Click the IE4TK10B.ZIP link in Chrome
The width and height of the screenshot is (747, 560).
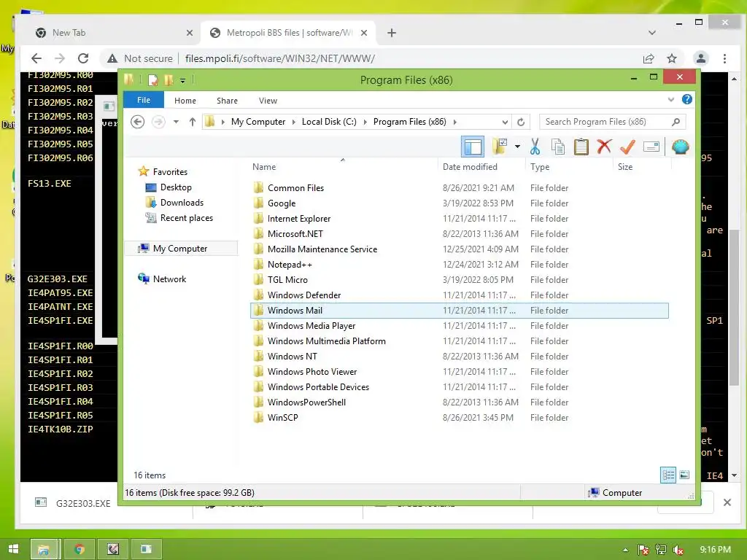pos(60,429)
